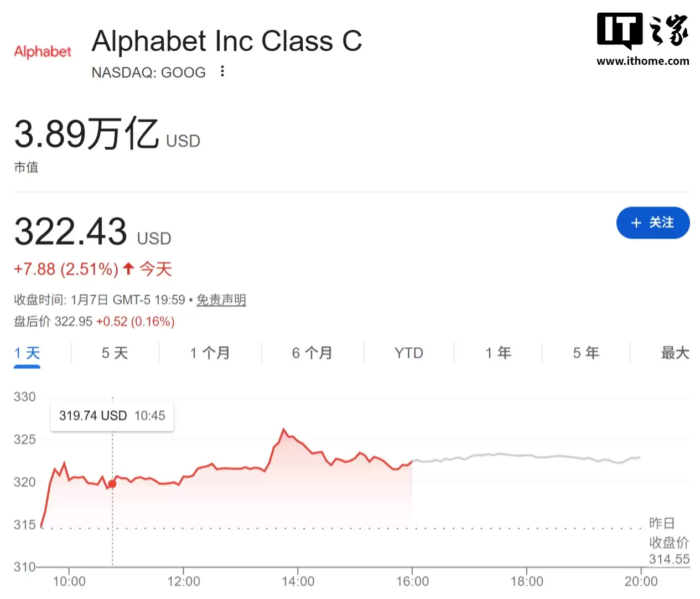Image resolution: width=700 pixels, height=599 pixels.
Task: Switch to the YTD time range tab
Action: click(x=408, y=353)
